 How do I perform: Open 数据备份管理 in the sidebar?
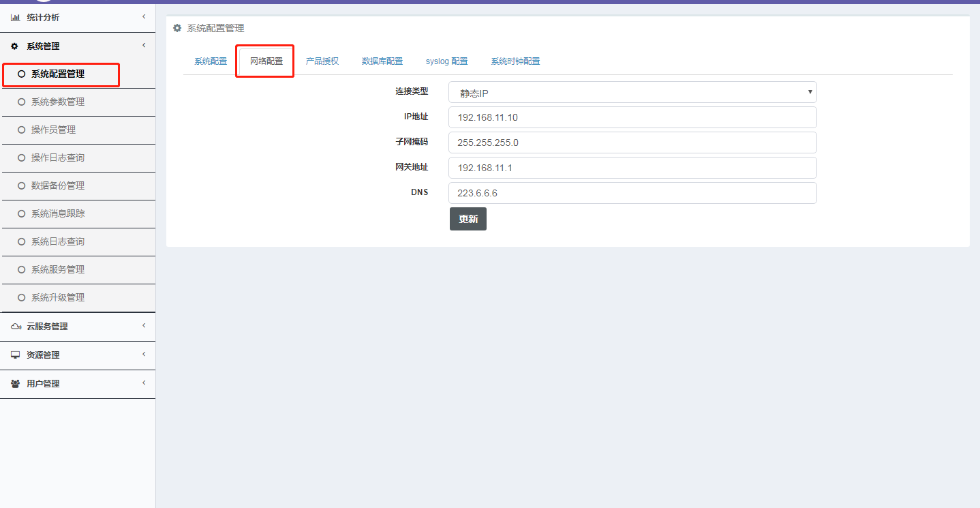[58, 186]
